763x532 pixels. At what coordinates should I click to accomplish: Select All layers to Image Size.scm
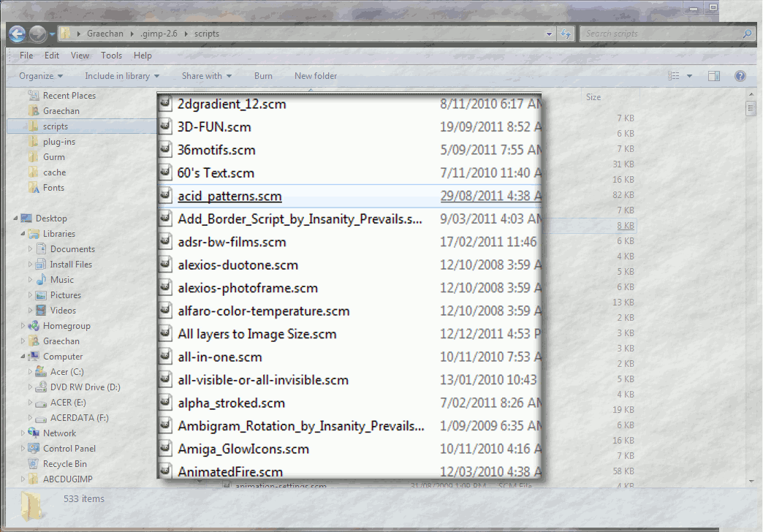(257, 335)
